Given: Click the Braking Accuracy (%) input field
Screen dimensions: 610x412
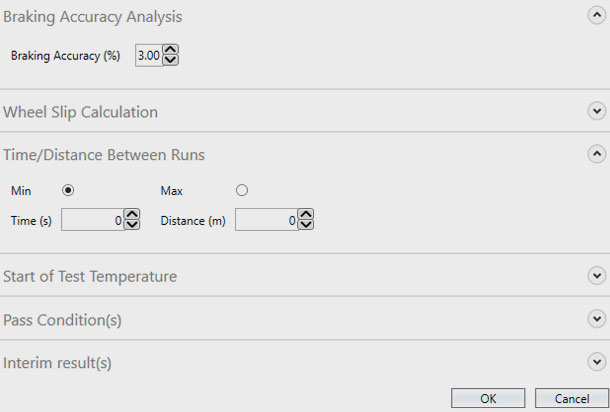Looking at the screenshot, I should click(x=148, y=56).
